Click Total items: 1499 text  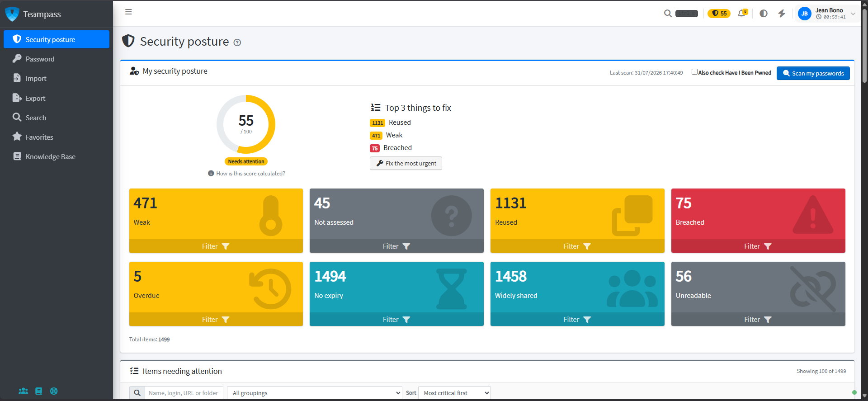(x=150, y=340)
